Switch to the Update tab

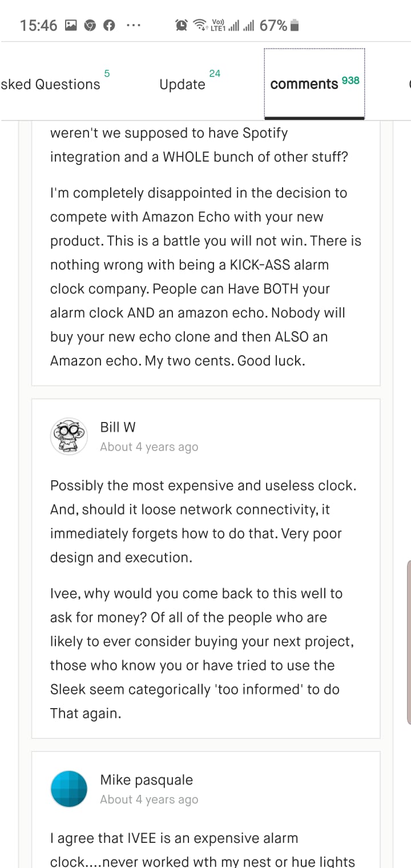coord(182,85)
